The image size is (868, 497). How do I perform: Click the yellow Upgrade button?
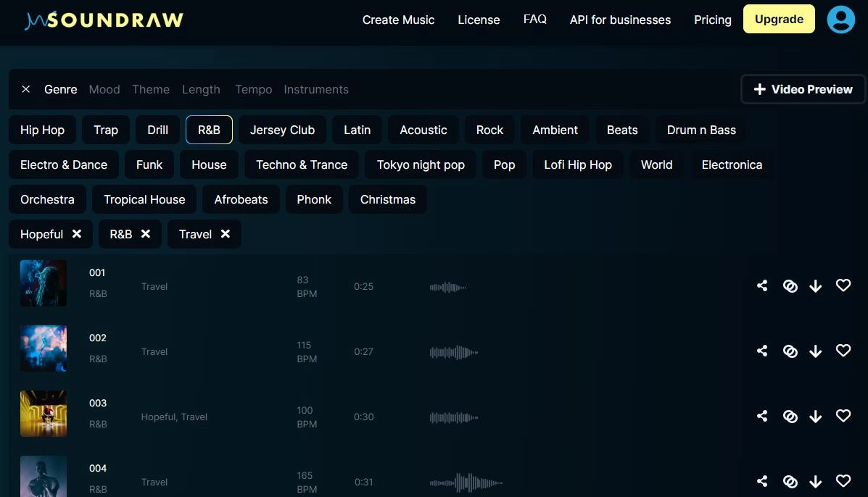779,20
